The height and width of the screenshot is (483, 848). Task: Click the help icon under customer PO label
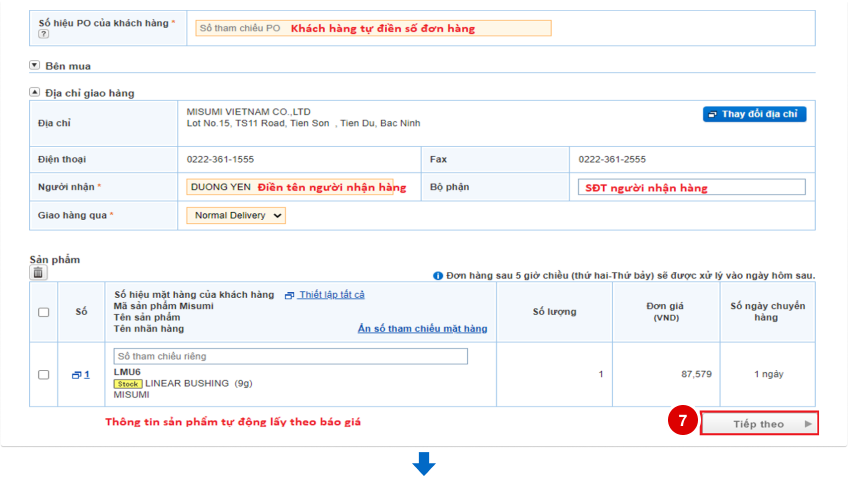[x=43, y=34]
